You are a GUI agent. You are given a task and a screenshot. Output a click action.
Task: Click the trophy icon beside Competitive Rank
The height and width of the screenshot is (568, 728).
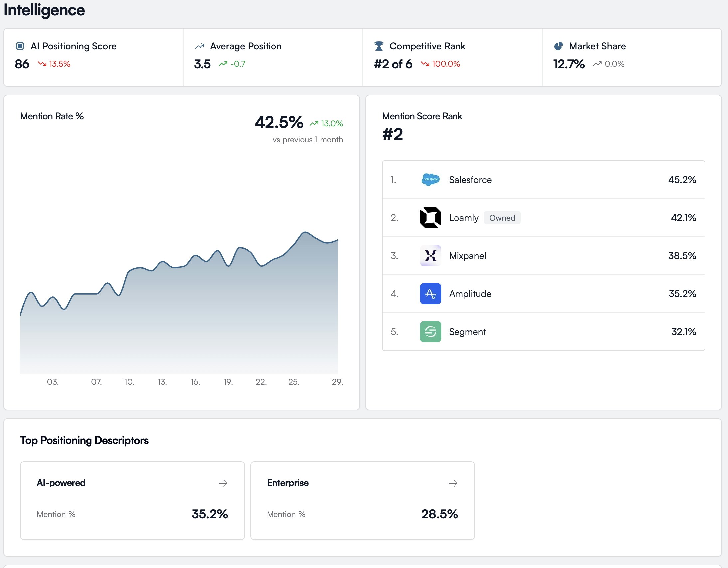point(379,46)
